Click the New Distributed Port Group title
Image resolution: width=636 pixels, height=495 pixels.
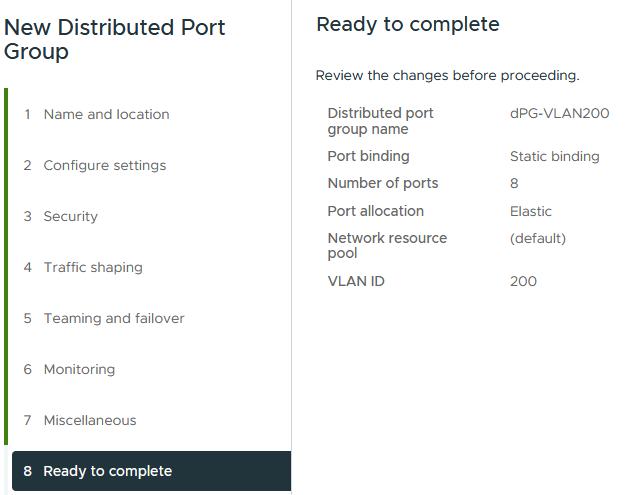[115, 40]
